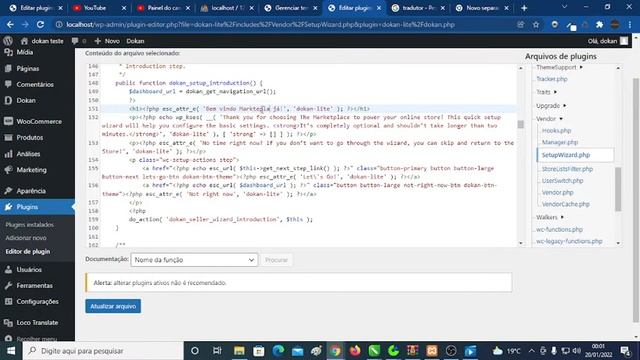Open File Explorer from taskbar
Viewport: 640px width, 360px height.
tap(239, 351)
